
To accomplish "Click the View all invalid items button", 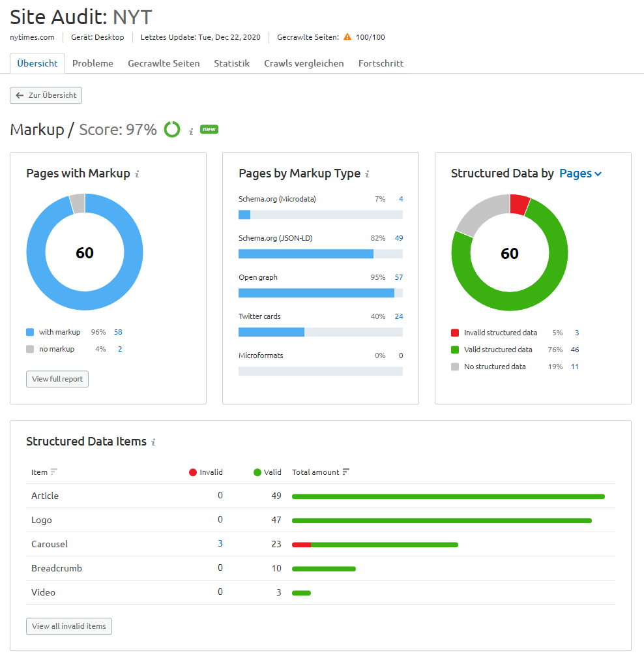I will coord(69,626).
